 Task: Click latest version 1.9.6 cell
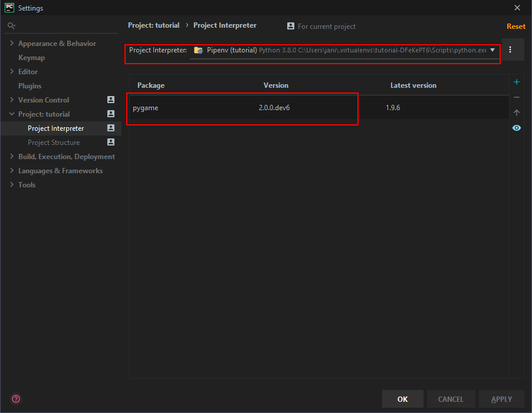[393, 108]
